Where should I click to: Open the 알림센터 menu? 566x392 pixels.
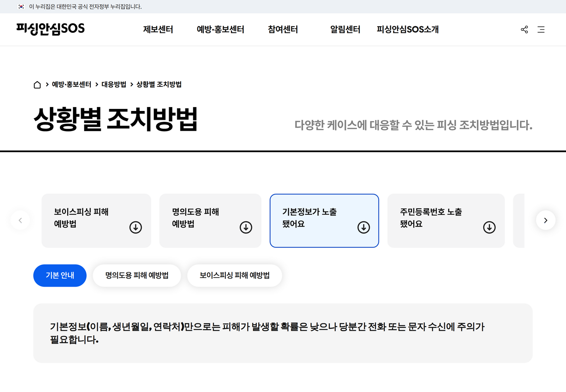(x=345, y=30)
